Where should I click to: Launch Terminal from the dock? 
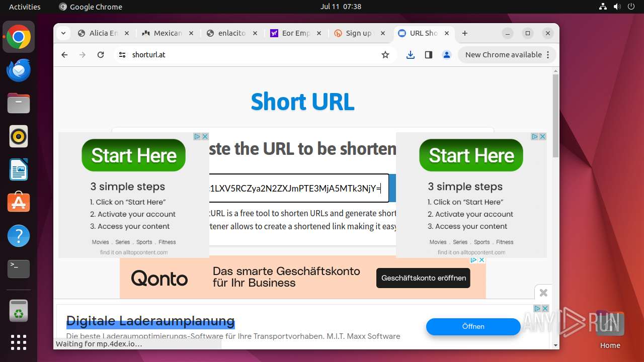click(x=19, y=269)
